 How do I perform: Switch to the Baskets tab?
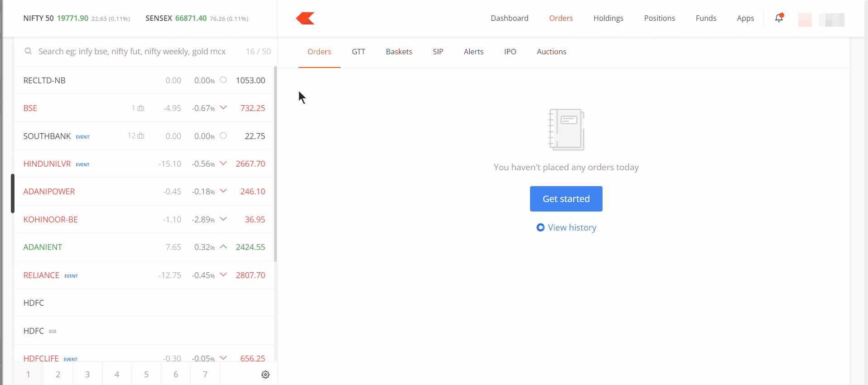[x=399, y=52]
